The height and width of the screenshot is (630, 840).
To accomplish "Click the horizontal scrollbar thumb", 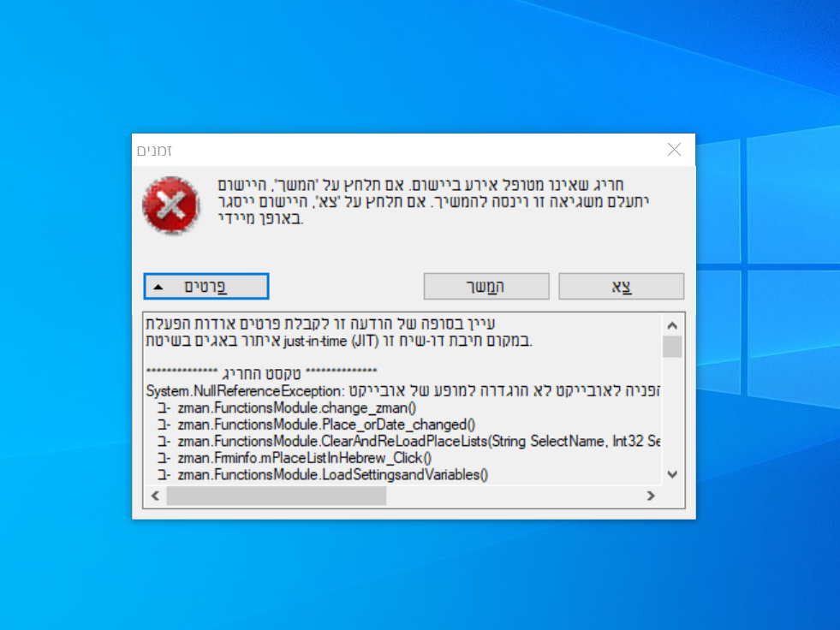I will 277,496.
